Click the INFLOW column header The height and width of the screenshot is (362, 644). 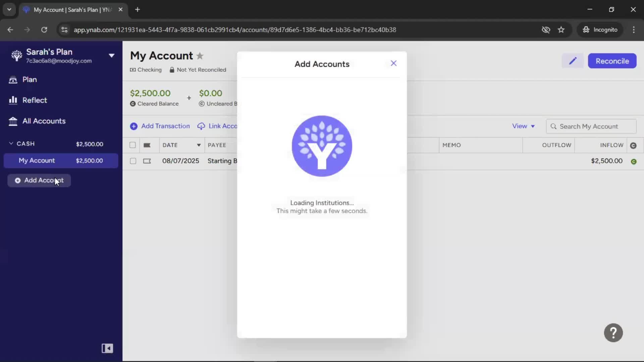coord(611,145)
